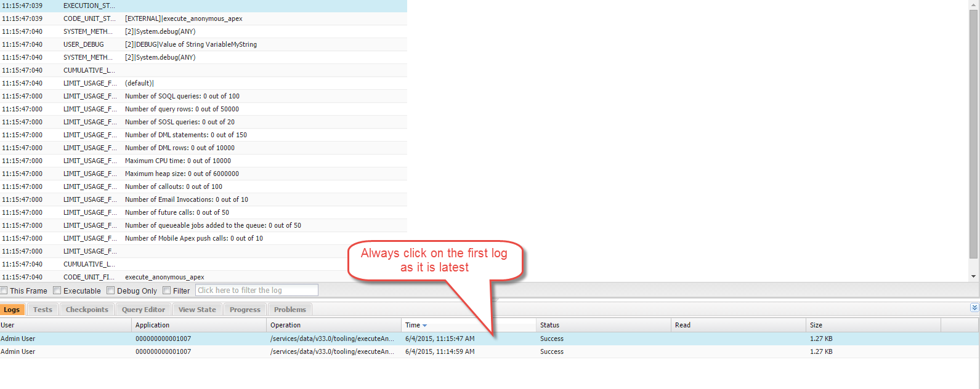Select the View State tab

tap(197, 310)
